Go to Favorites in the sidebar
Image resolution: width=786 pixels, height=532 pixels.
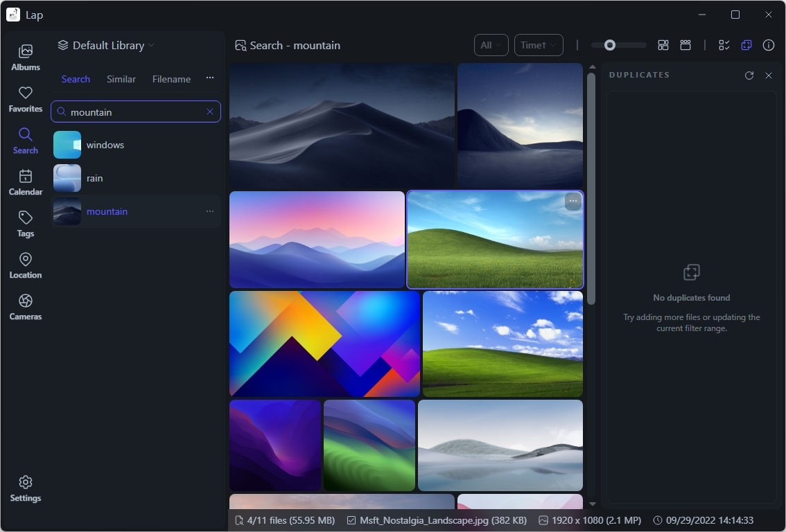(26, 99)
